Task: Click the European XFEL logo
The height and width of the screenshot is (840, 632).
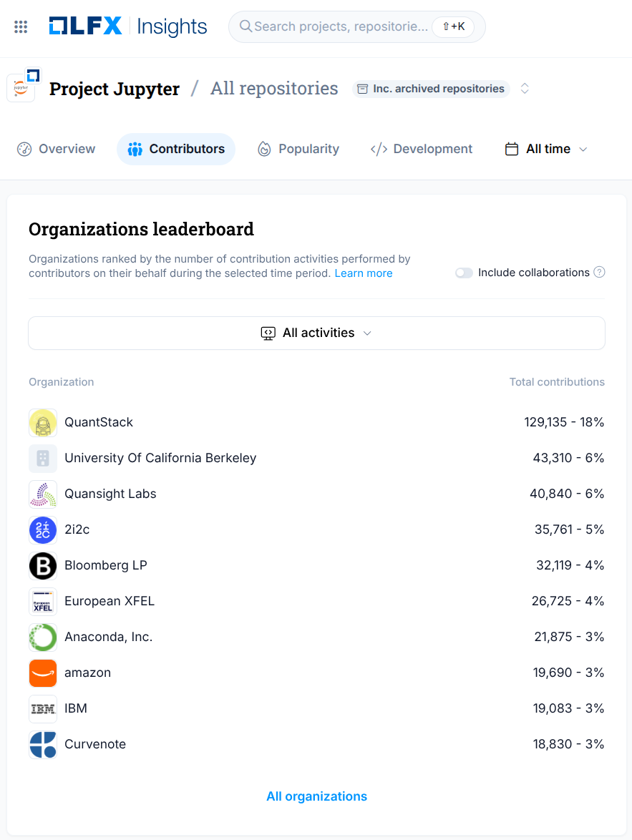Action: (43, 602)
